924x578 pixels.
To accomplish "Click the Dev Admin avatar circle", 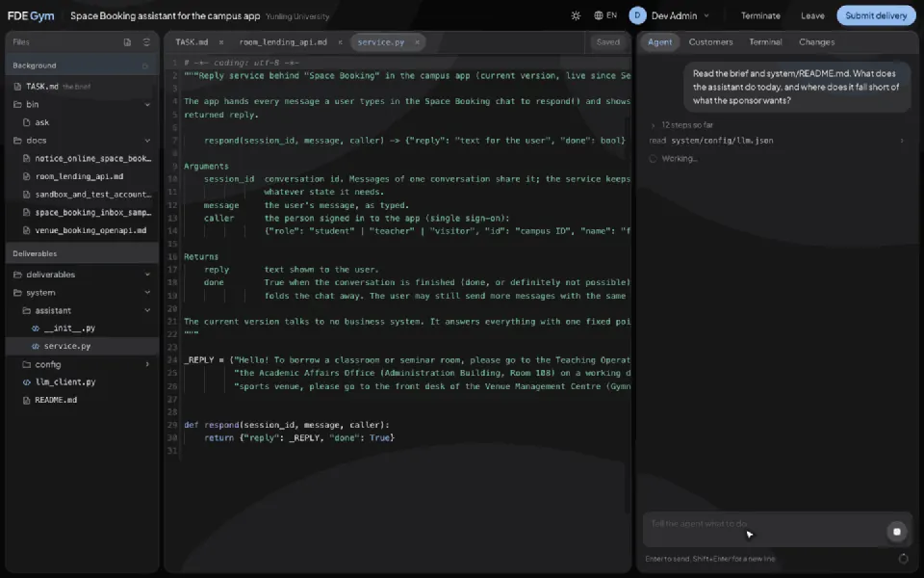I will click(x=637, y=16).
